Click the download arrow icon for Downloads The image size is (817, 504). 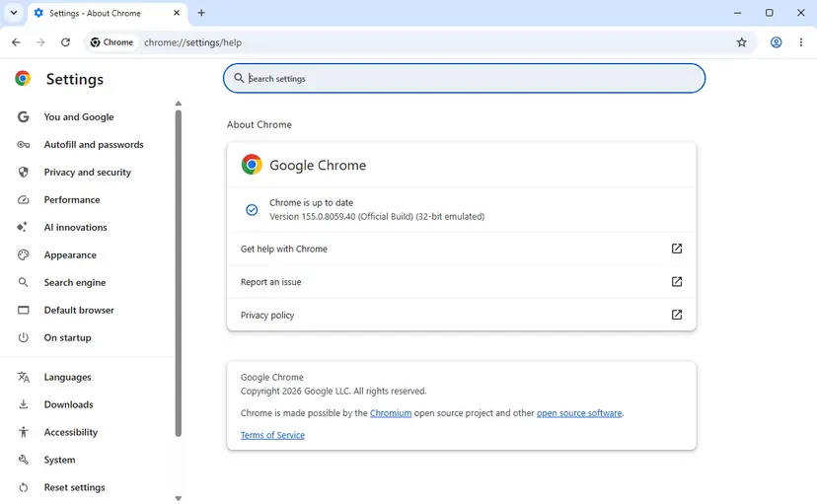point(24,404)
